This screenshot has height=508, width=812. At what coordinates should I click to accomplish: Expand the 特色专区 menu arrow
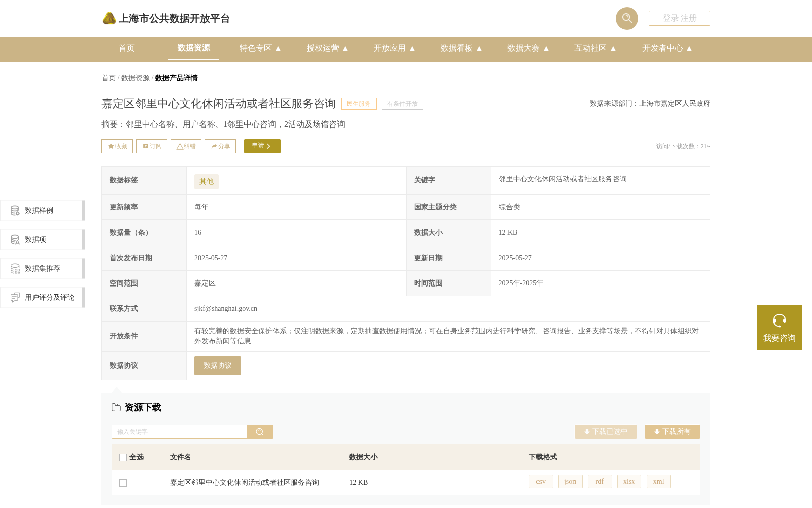click(x=278, y=48)
